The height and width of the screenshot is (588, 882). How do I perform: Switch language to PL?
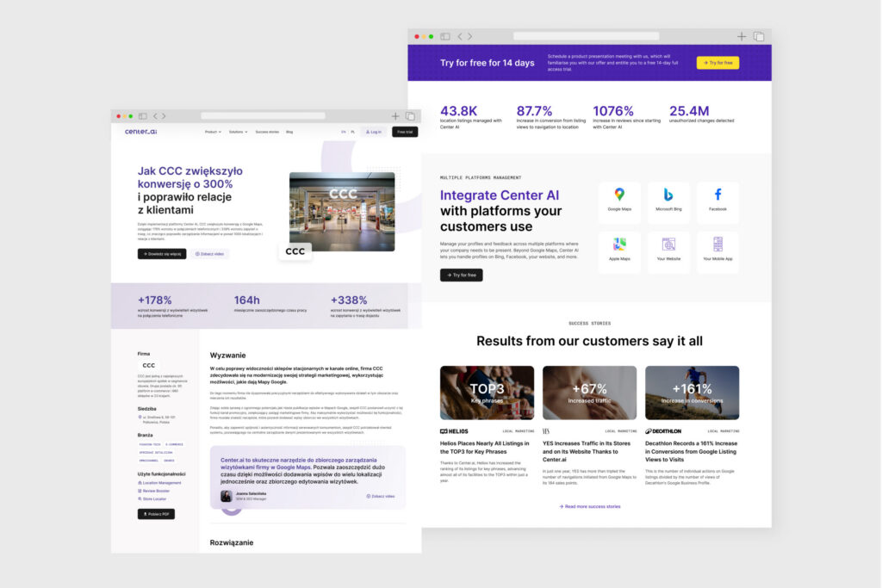coord(352,132)
